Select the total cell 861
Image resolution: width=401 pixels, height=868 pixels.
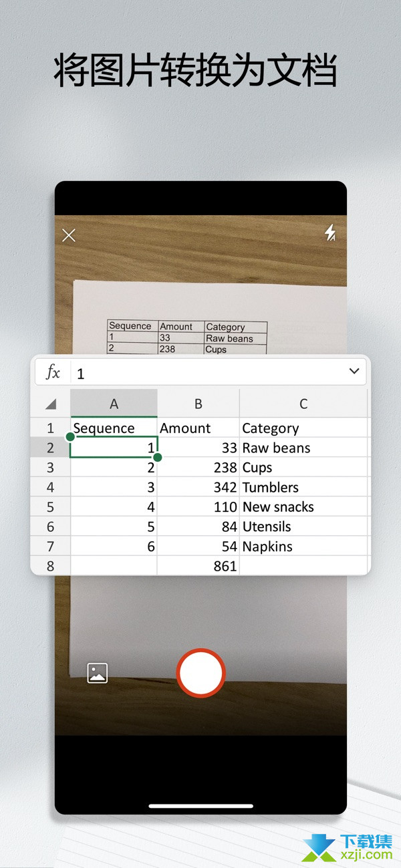pyautogui.click(x=198, y=565)
